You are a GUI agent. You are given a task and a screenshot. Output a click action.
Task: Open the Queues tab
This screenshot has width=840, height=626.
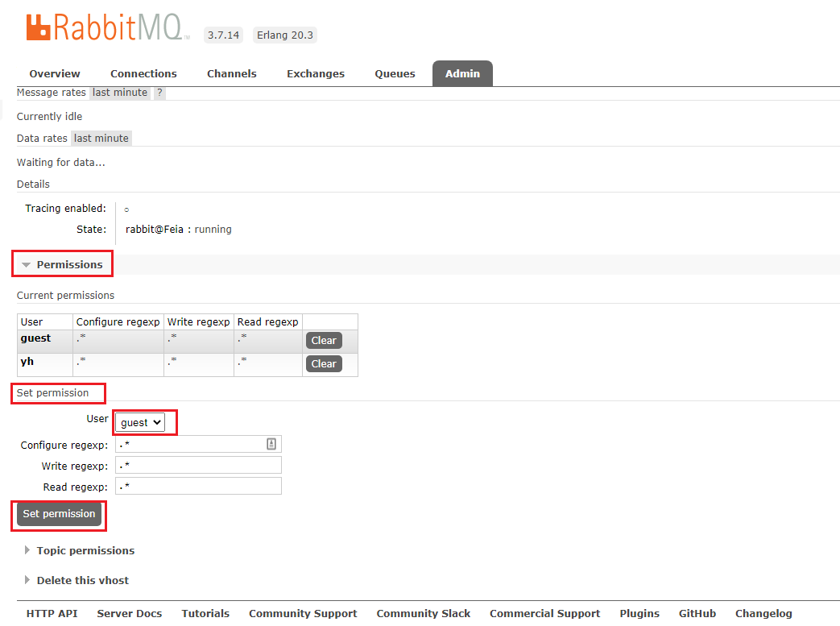pos(395,73)
